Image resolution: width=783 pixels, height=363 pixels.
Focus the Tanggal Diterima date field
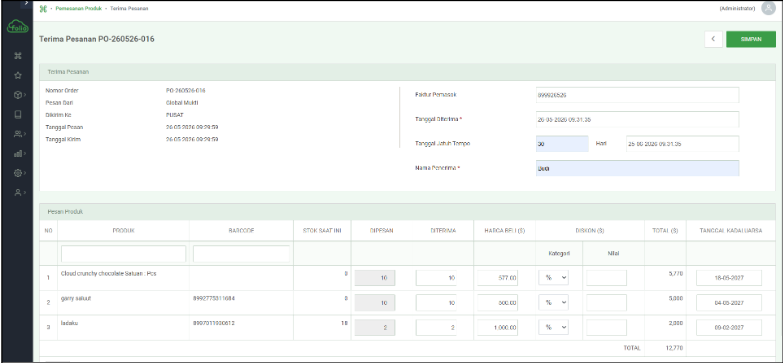[x=637, y=119]
